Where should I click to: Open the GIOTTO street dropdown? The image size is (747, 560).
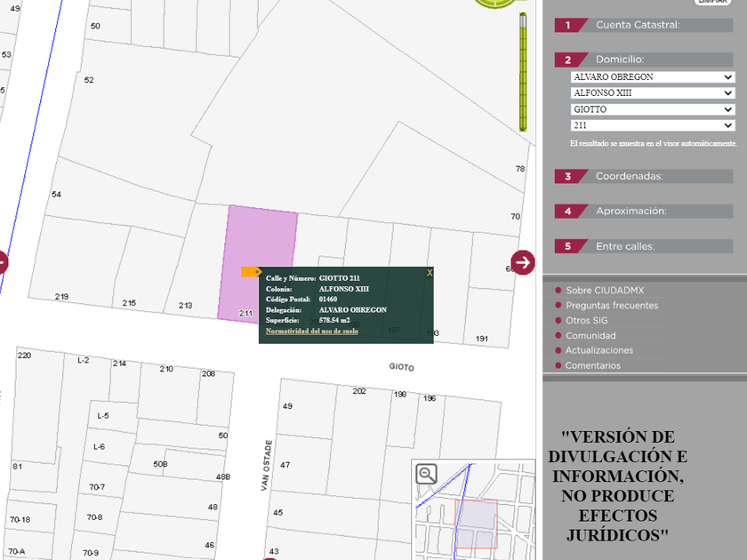(x=653, y=109)
